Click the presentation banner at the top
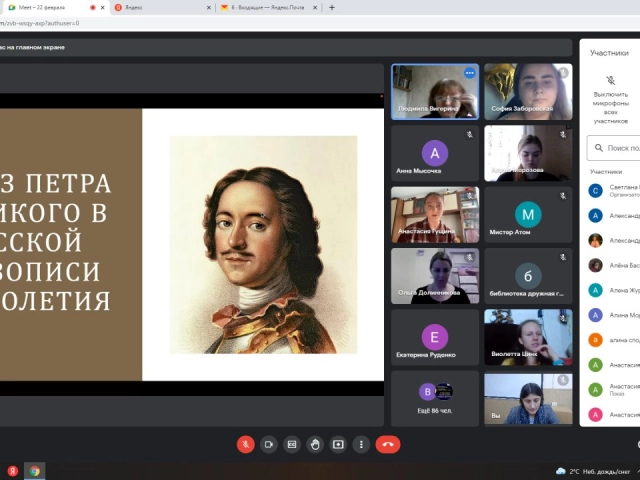Viewport: 640px width, 480px height. [286, 47]
